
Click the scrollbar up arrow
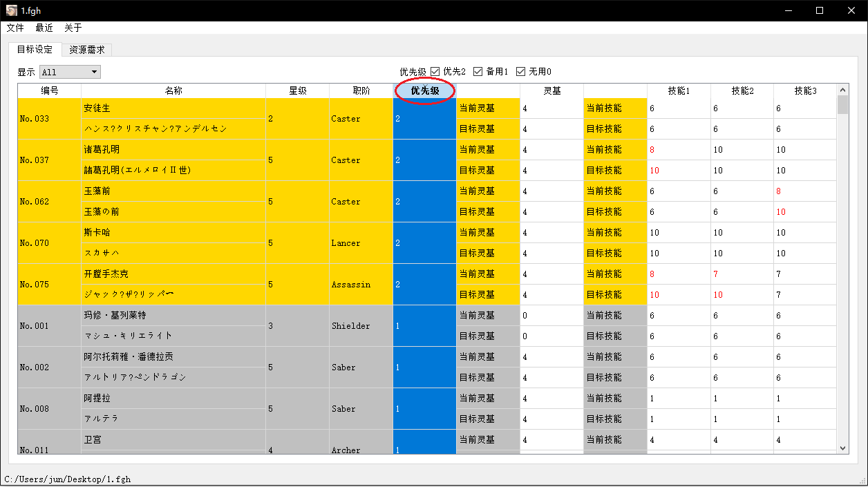click(x=843, y=90)
